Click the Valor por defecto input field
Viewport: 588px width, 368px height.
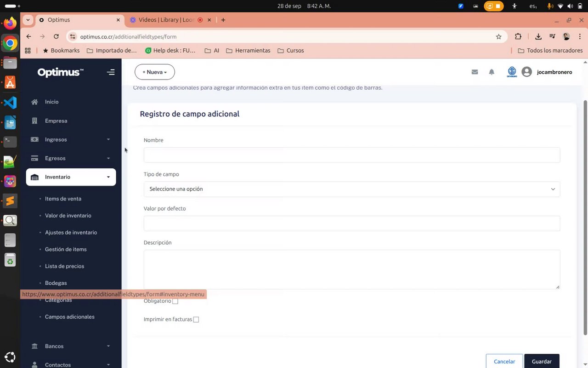[x=351, y=224]
